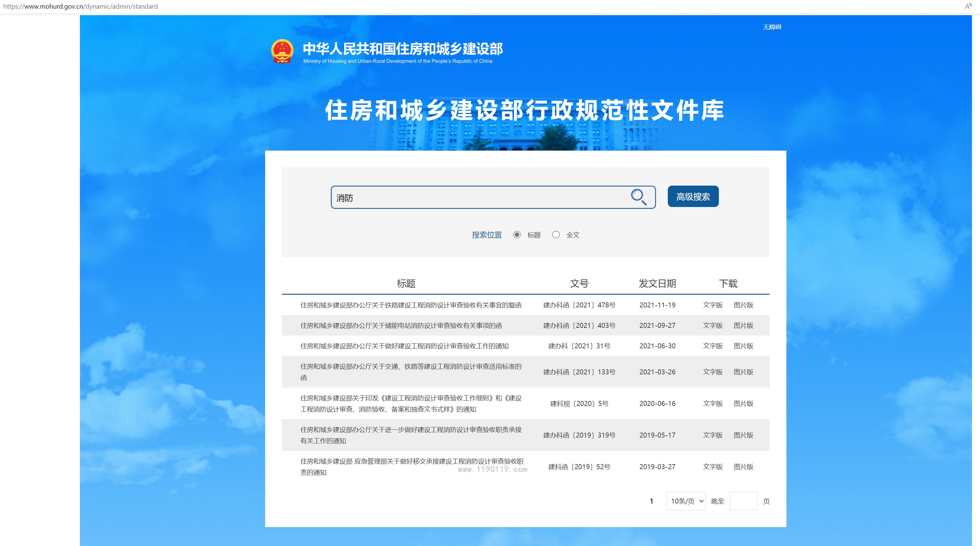Viewport: 980px width, 546px height.
Task: Click the 文号 column header
Action: pos(579,284)
